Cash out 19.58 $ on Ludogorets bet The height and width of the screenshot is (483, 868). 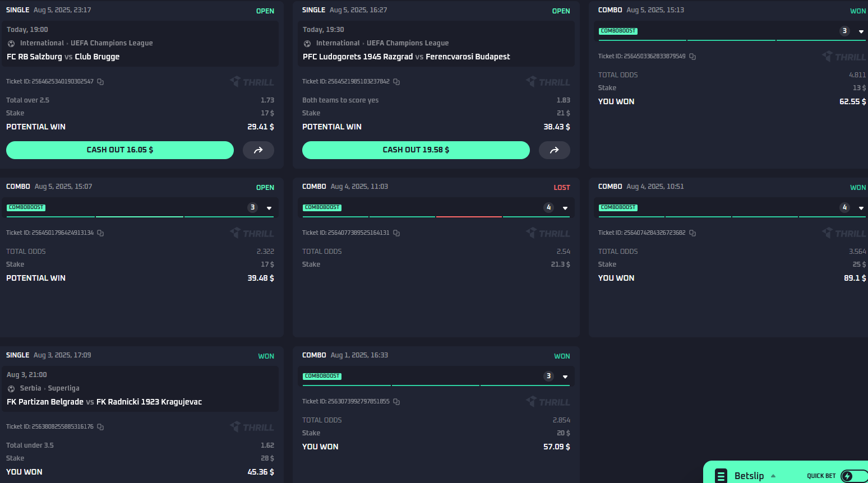(416, 150)
